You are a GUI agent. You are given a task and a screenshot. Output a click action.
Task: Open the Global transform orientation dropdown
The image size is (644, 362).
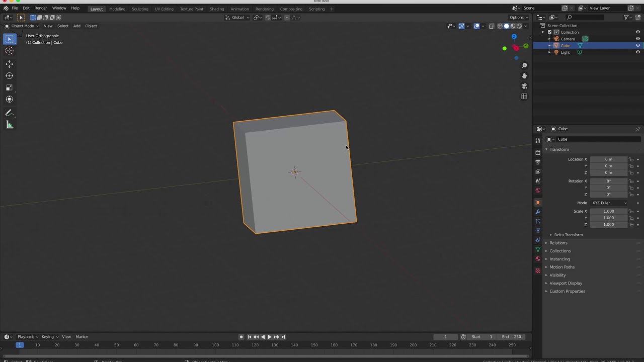point(237,18)
